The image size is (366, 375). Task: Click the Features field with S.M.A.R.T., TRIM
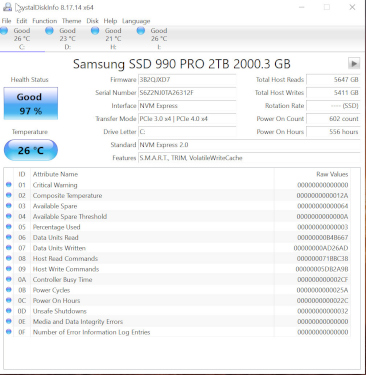(249, 158)
